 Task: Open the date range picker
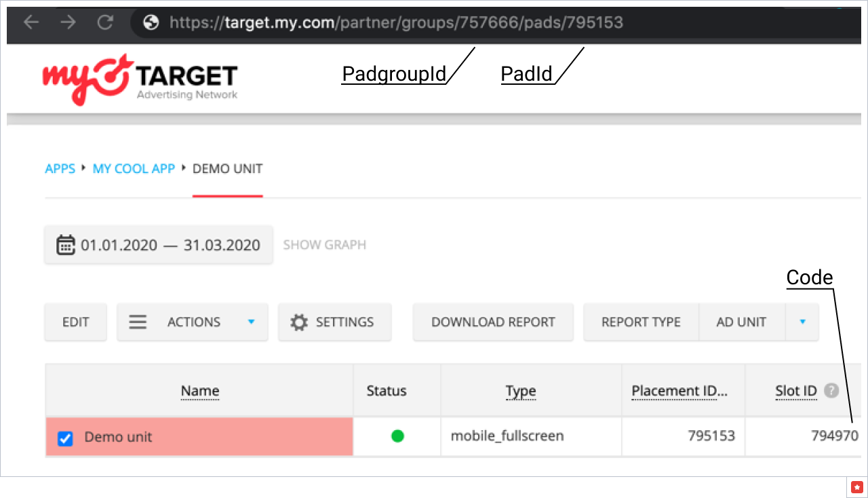tap(159, 245)
